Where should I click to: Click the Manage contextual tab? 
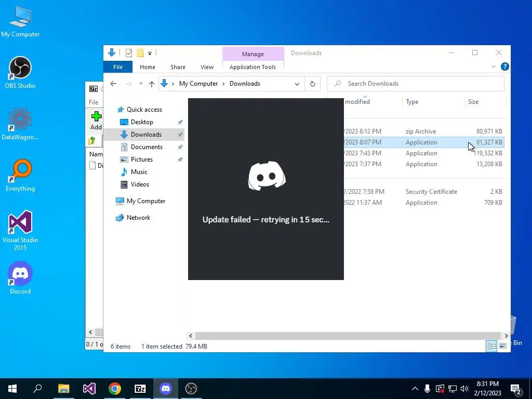pyautogui.click(x=253, y=54)
